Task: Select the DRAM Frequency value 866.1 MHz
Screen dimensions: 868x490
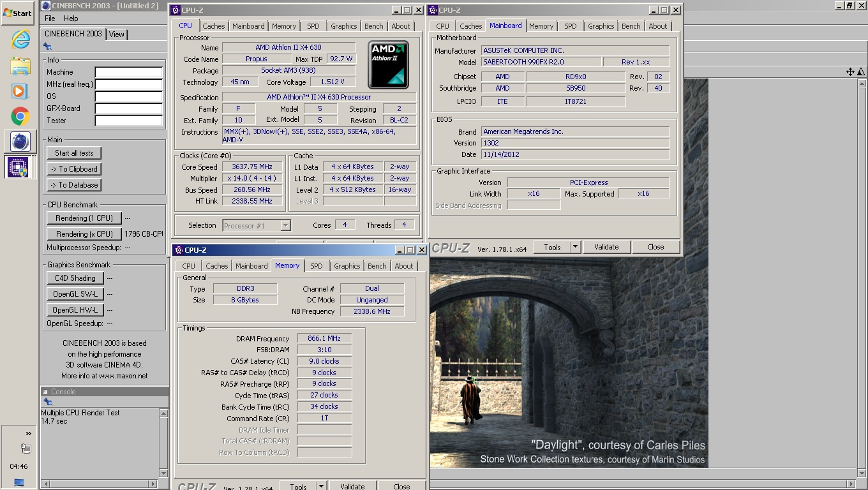Action: point(324,339)
